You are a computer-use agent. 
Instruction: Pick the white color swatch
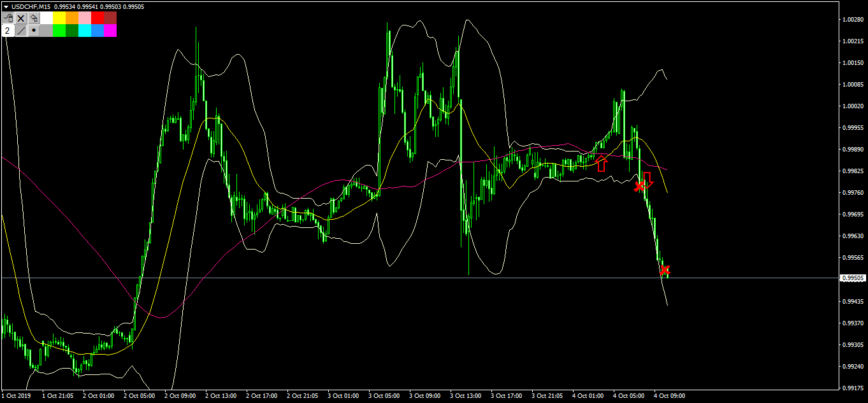47,18
